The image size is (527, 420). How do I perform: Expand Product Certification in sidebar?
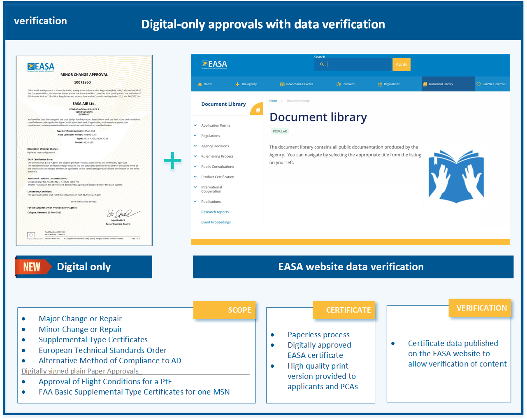pyautogui.click(x=195, y=177)
